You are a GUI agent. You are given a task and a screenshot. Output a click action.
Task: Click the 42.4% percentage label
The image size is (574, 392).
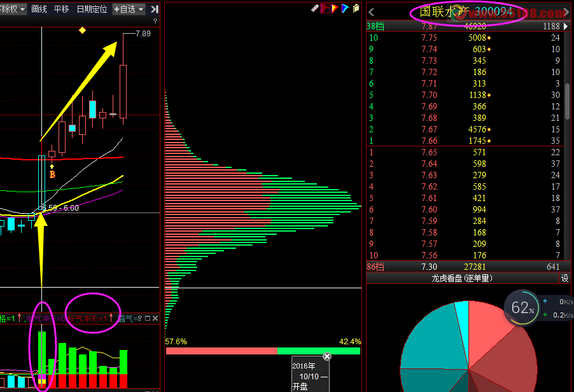point(350,342)
